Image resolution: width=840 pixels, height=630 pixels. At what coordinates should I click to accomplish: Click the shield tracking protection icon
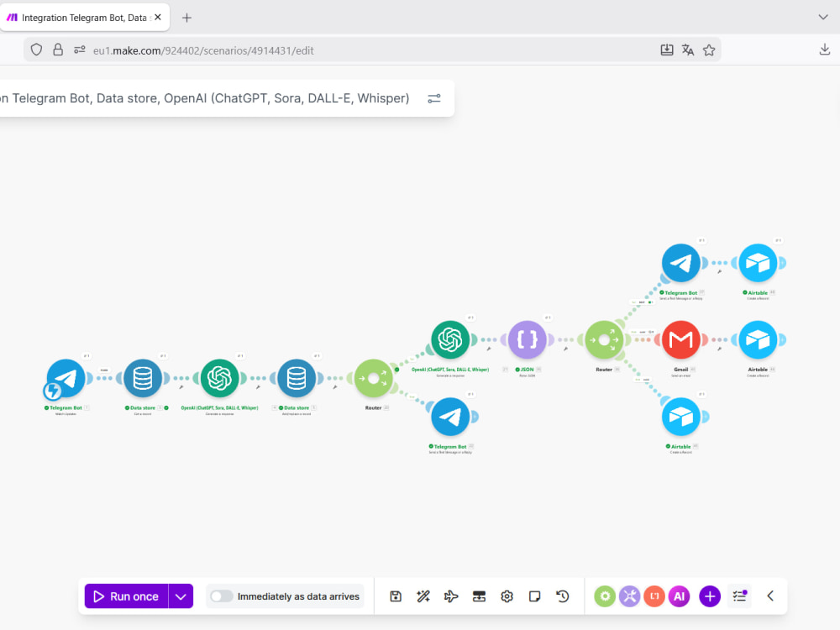tap(36, 50)
